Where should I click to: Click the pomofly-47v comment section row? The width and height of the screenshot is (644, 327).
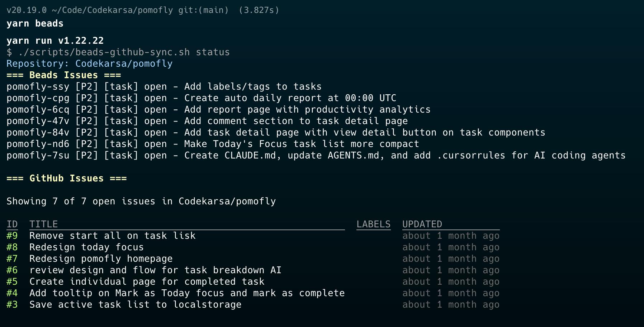pyautogui.click(x=207, y=121)
